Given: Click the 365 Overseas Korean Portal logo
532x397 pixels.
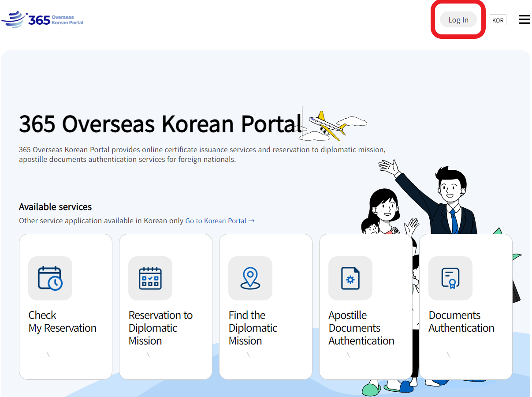Looking at the screenshot, I should [x=43, y=20].
